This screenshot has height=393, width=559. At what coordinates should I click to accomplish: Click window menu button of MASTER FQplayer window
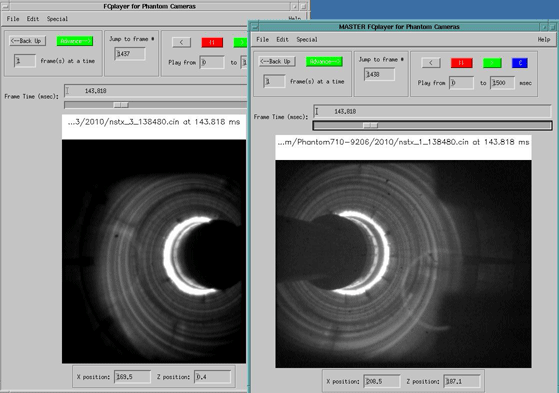[x=255, y=27]
